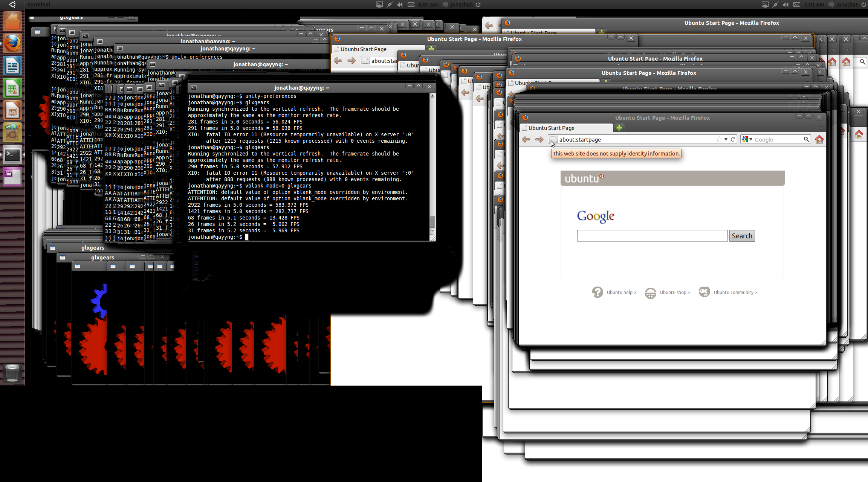Viewport: 868px width, 482px height.
Task: Click the page identity icon in URL bar
Action: 553,140
